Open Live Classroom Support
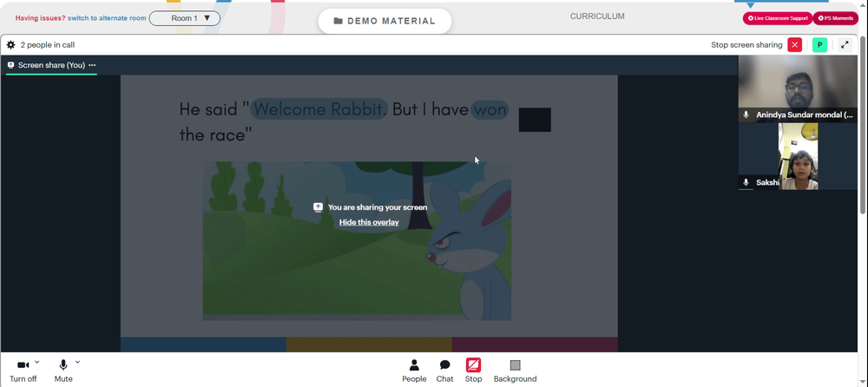868x387 pixels. coord(778,18)
